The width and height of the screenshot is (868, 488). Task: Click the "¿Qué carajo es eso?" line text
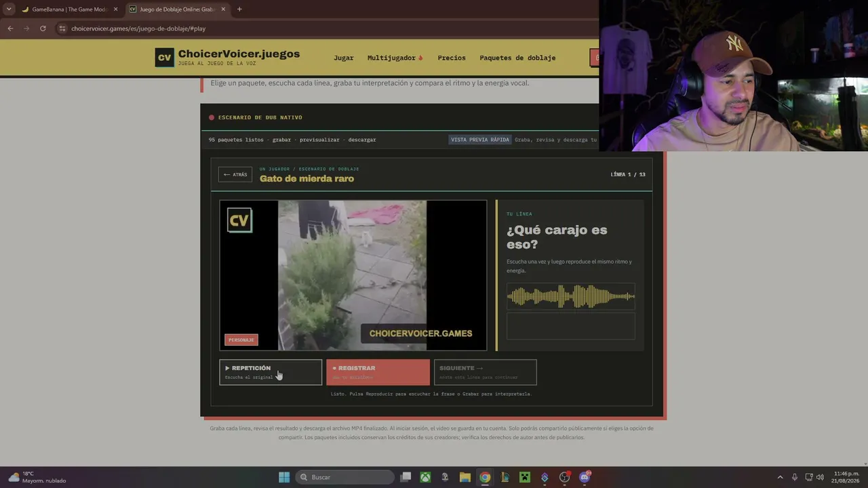[557, 237]
